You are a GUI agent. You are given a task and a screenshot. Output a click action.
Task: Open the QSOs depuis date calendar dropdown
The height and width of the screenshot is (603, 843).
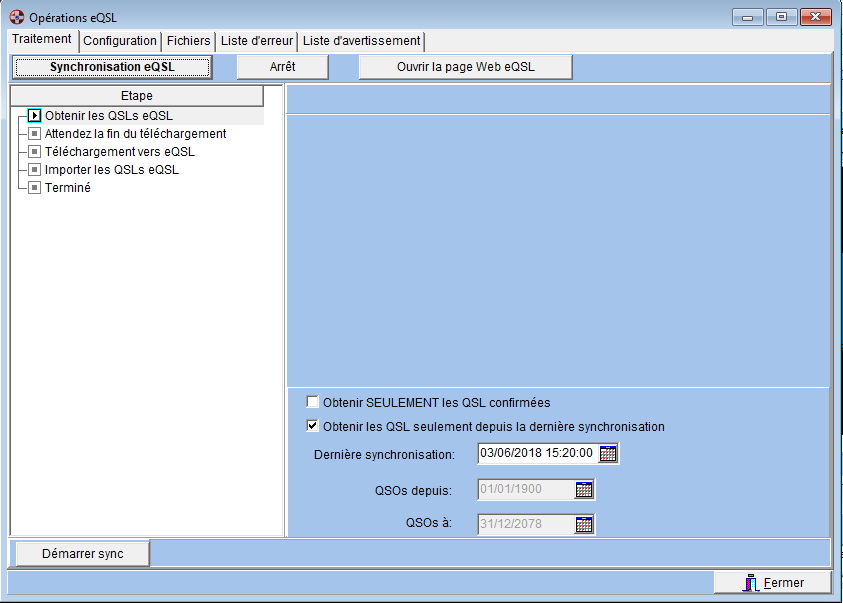pyautogui.click(x=584, y=490)
